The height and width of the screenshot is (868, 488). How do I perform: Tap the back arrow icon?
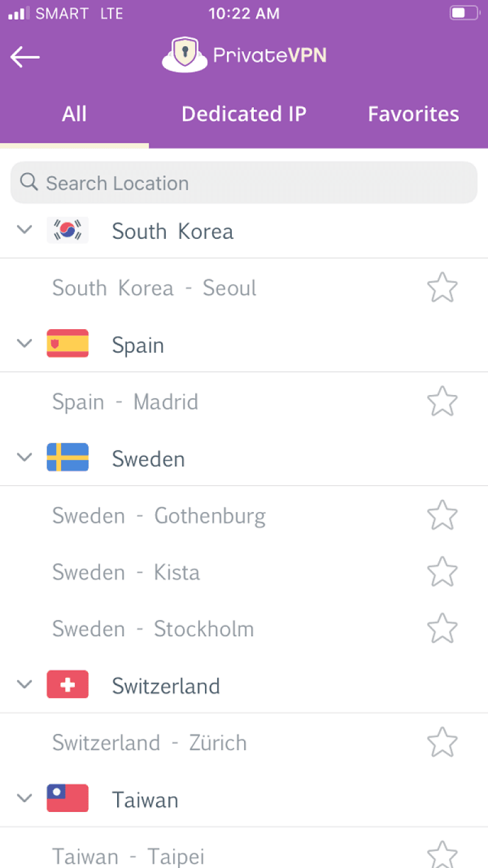point(25,57)
